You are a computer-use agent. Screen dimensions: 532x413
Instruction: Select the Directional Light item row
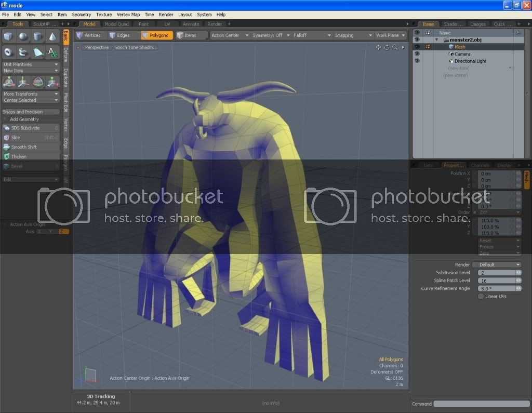point(468,61)
